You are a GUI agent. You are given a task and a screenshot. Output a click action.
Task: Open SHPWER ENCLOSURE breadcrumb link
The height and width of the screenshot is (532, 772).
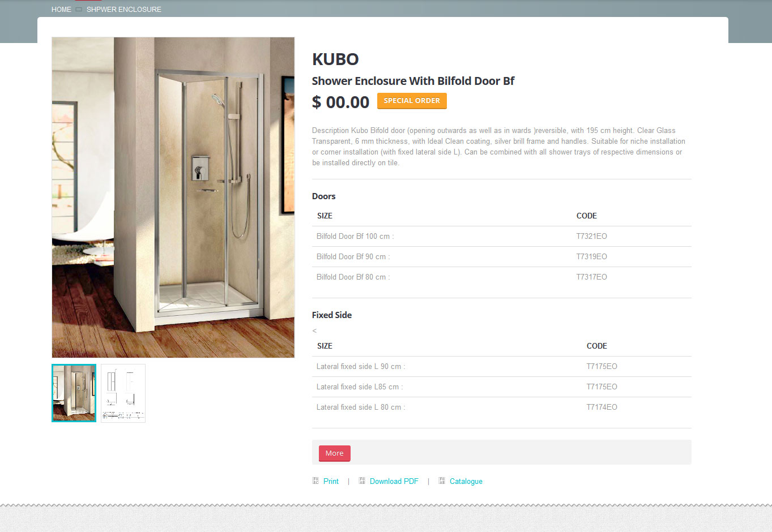[124, 10]
